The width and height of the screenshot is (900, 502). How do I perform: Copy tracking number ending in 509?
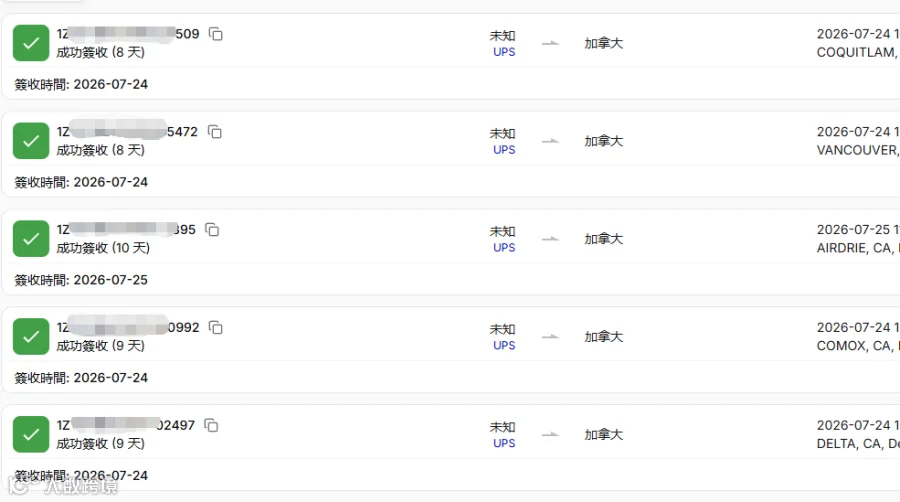point(216,34)
